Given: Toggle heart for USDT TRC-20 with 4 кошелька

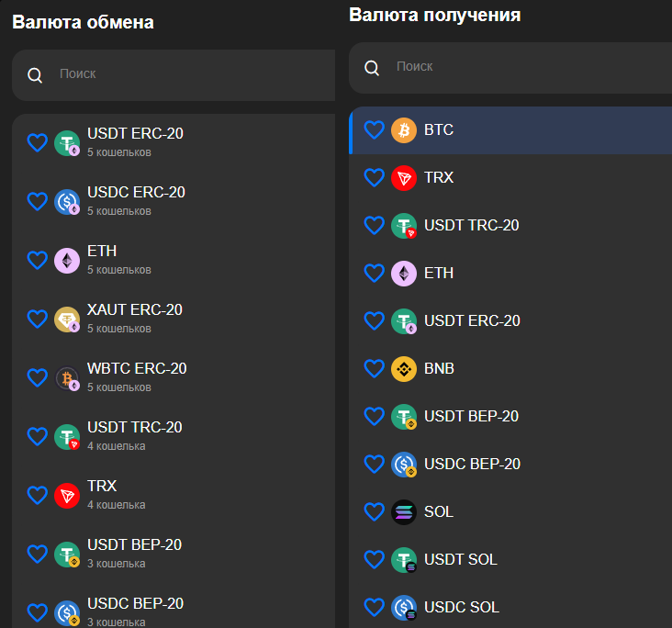Looking at the screenshot, I should 38,436.
